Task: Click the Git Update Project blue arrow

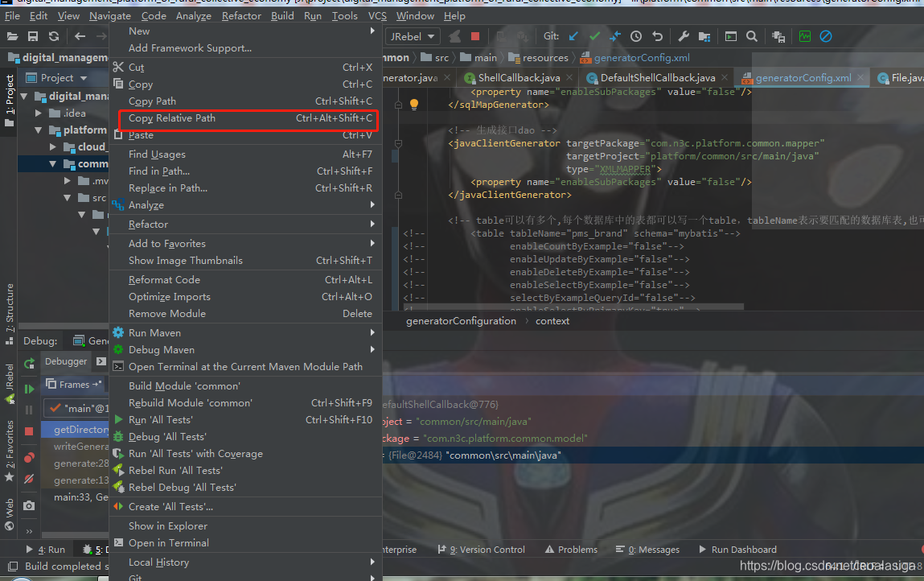Action: (573, 36)
